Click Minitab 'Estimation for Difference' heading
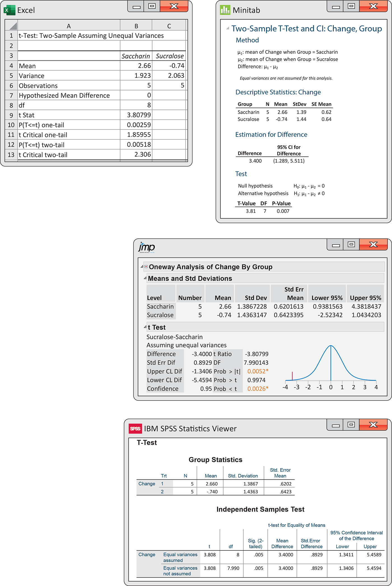This screenshot has height=586, width=392. click(x=271, y=134)
